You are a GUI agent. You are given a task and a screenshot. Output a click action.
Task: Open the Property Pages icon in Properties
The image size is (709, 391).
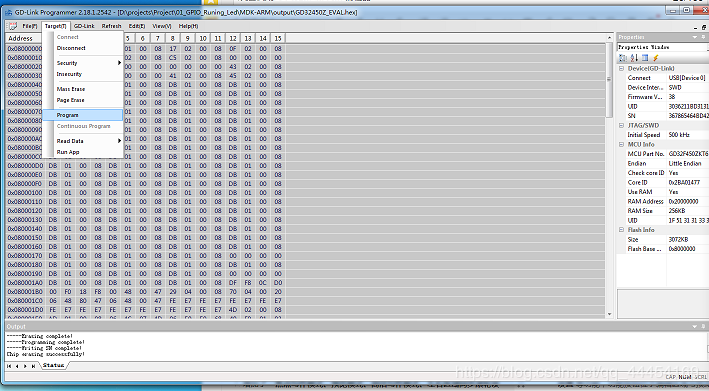tap(645, 58)
